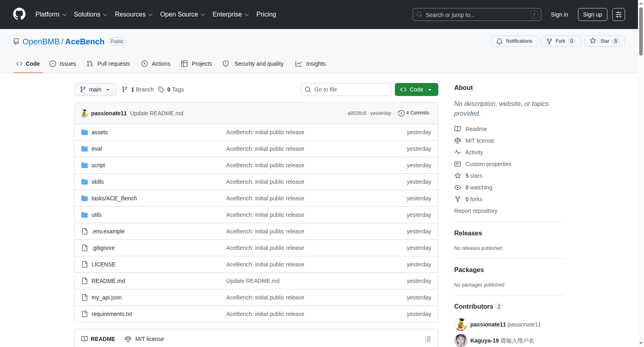This screenshot has height=347, width=644.
Task: Open the OpenBMB organization link
Action: point(41,42)
